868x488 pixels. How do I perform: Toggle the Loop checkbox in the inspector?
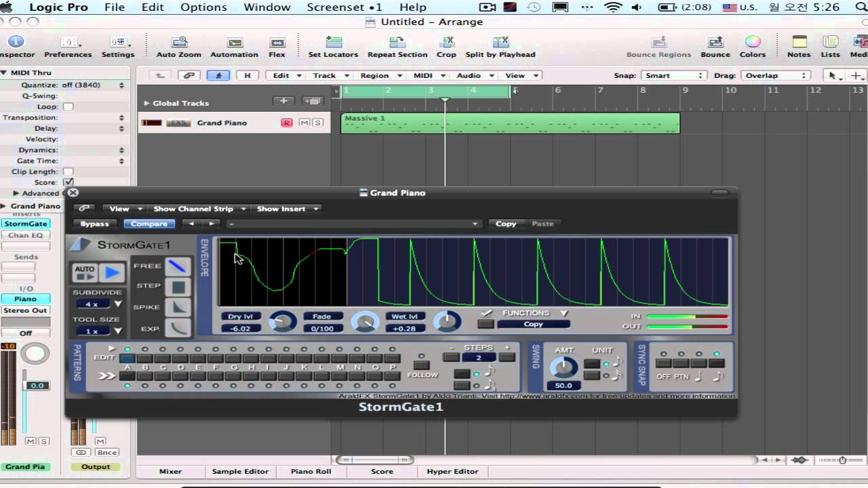(x=68, y=106)
